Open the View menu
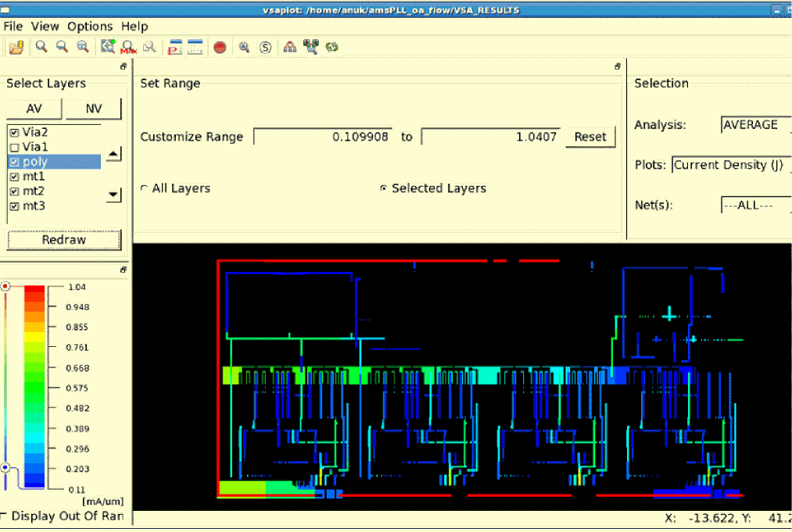Image resolution: width=792 pixels, height=532 pixels. [x=45, y=27]
